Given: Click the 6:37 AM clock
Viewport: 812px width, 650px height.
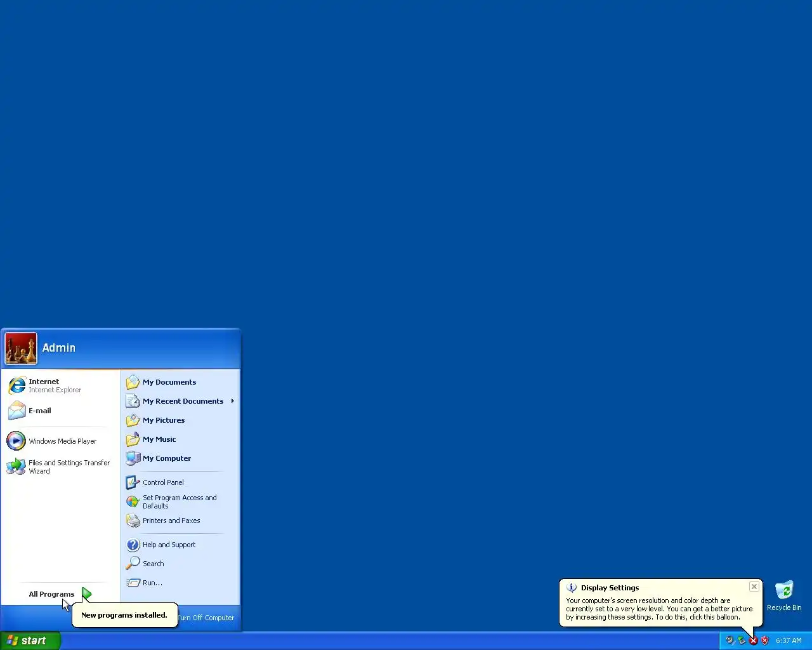Looking at the screenshot, I should pyautogui.click(x=789, y=640).
